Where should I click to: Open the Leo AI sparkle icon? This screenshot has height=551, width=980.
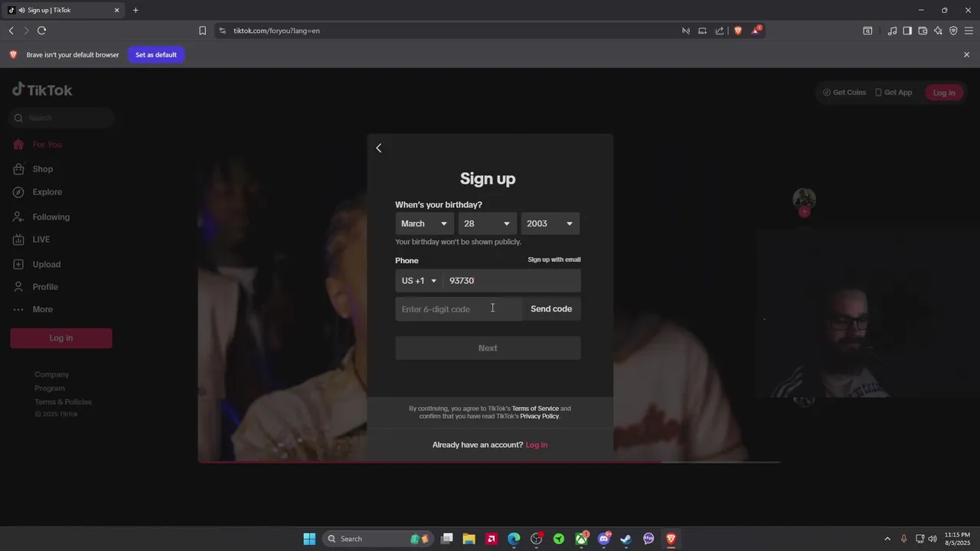[x=938, y=31]
